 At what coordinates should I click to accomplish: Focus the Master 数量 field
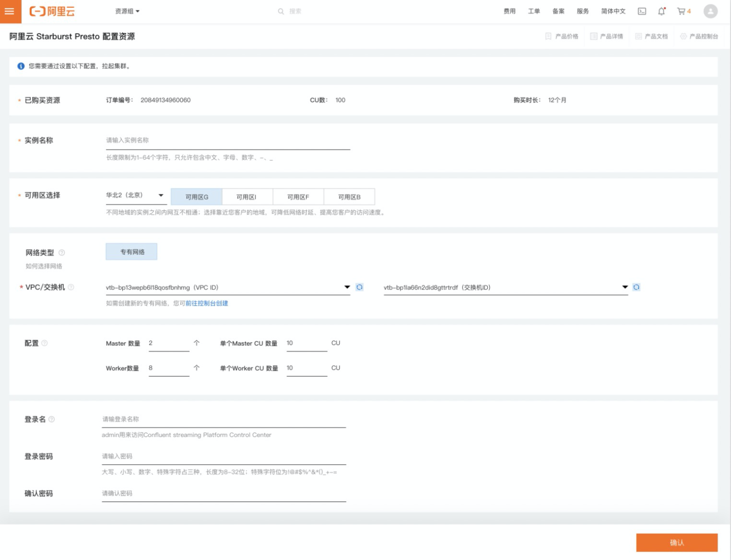click(169, 344)
